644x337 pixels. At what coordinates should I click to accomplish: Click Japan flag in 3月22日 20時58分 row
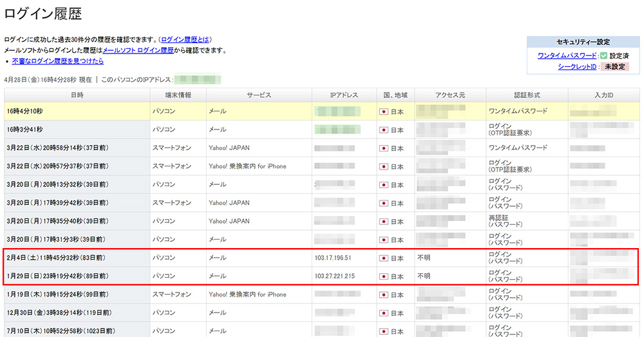[x=384, y=148]
